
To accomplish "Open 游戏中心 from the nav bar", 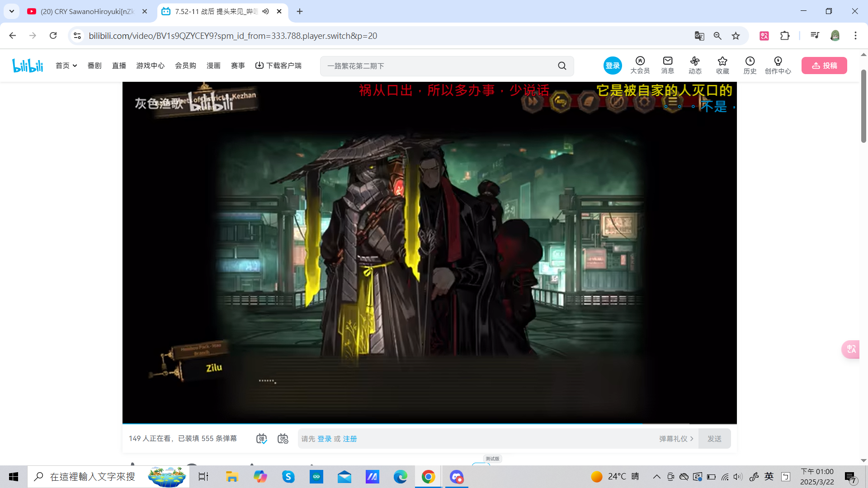I will [x=151, y=66].
